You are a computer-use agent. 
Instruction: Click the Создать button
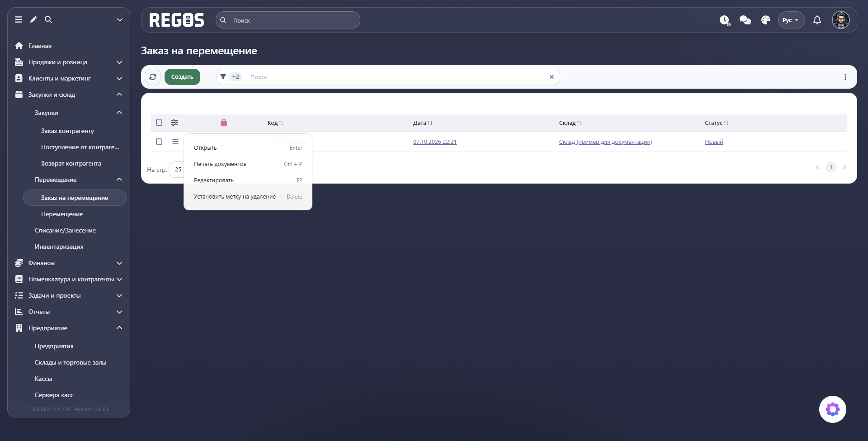(x=182, y=77)
